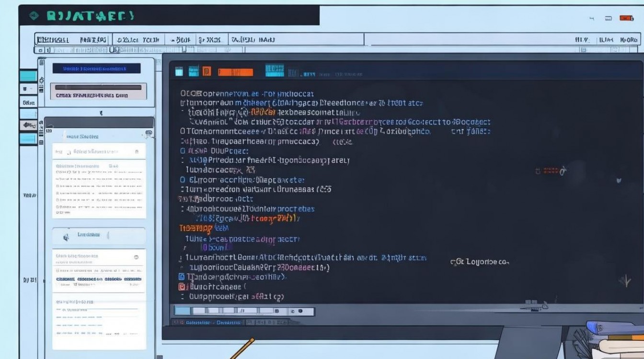The width and height of the screenshot is (644, 359).
Task: Click the orange square icon in editor toolbar
Action: 207,72
